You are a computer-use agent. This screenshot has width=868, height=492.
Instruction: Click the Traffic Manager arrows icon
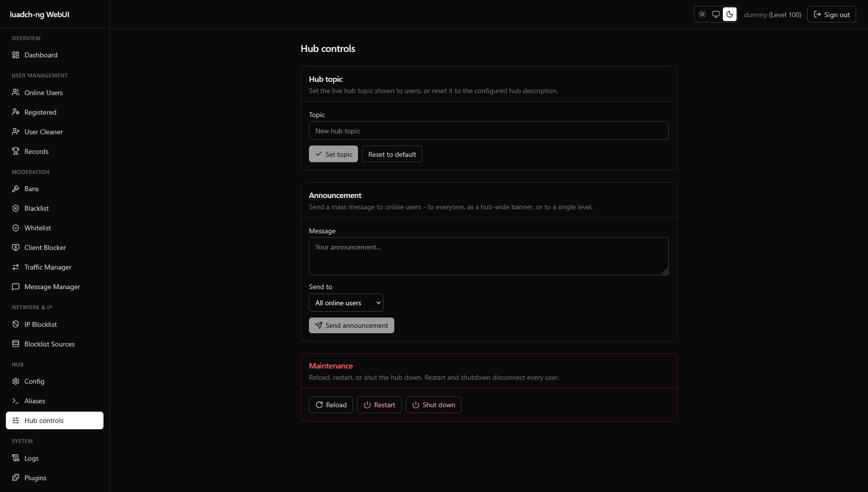[x=16, y=267]
